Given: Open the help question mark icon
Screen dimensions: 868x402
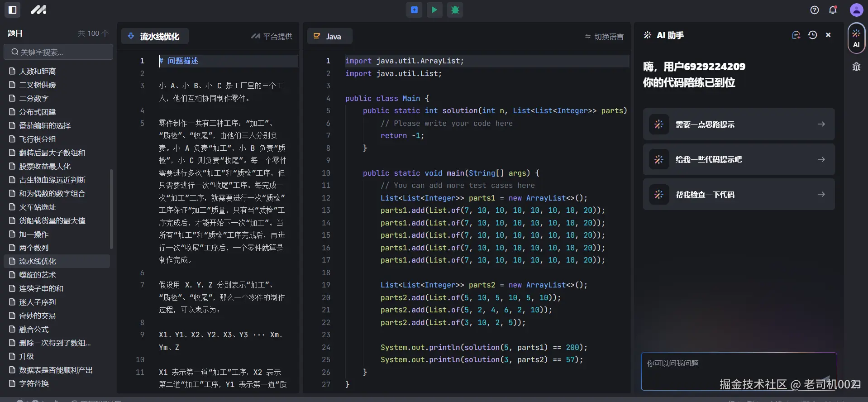Looking at the screenshot, I should [x=814, y=10].
